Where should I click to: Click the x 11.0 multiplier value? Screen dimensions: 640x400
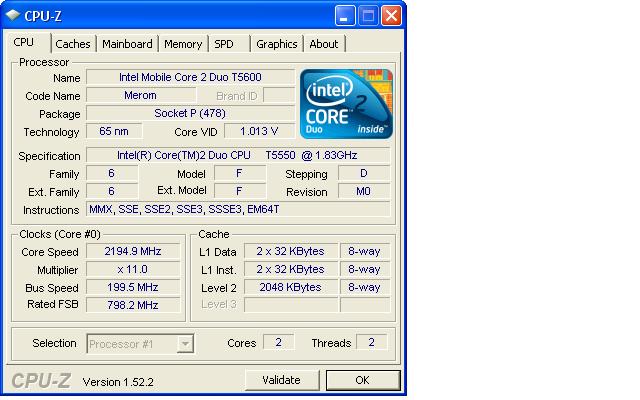[x=133, y=269]
